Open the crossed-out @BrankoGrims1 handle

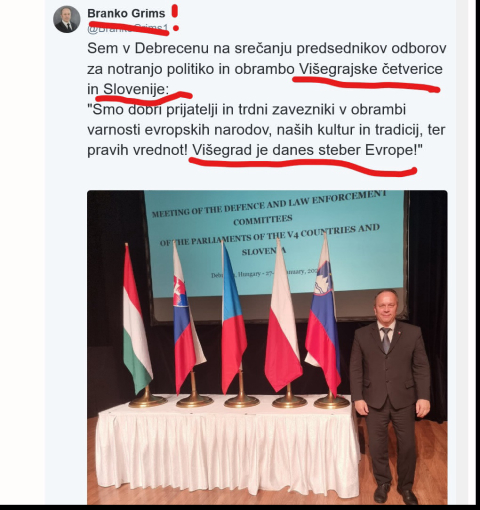tap(128, 28)
